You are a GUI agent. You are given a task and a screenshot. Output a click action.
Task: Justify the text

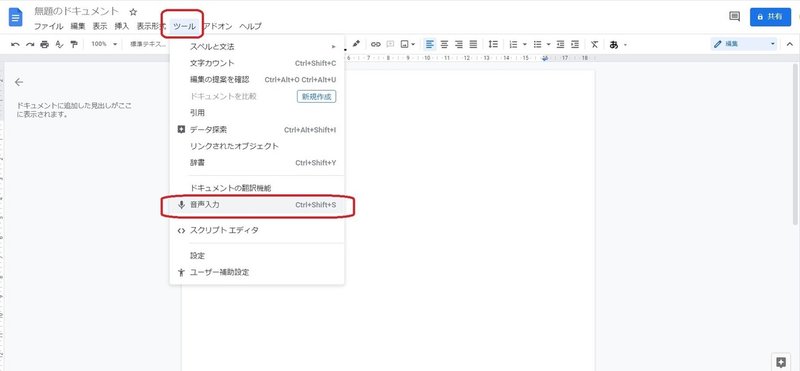point(473,44)
